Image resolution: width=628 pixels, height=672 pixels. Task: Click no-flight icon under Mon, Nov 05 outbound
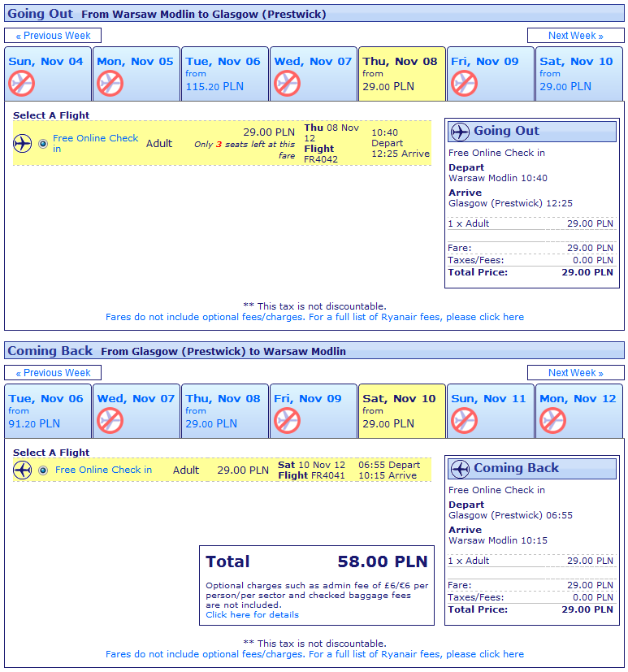point(110,83)
